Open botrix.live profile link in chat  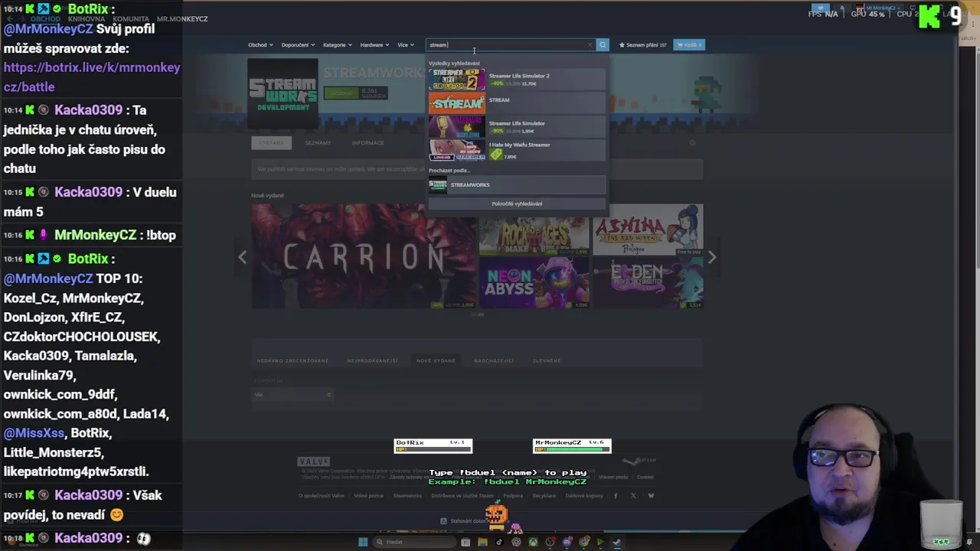(92, 77)
